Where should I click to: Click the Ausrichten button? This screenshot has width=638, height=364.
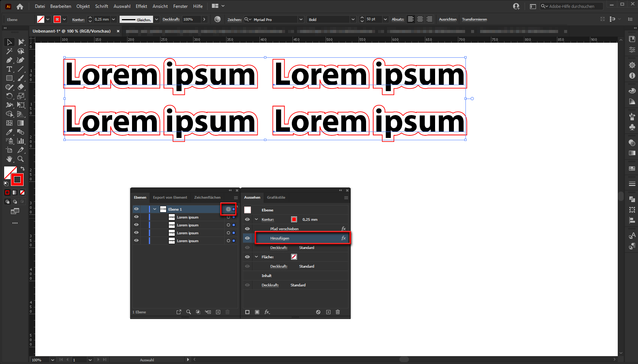tap(447, 19)
